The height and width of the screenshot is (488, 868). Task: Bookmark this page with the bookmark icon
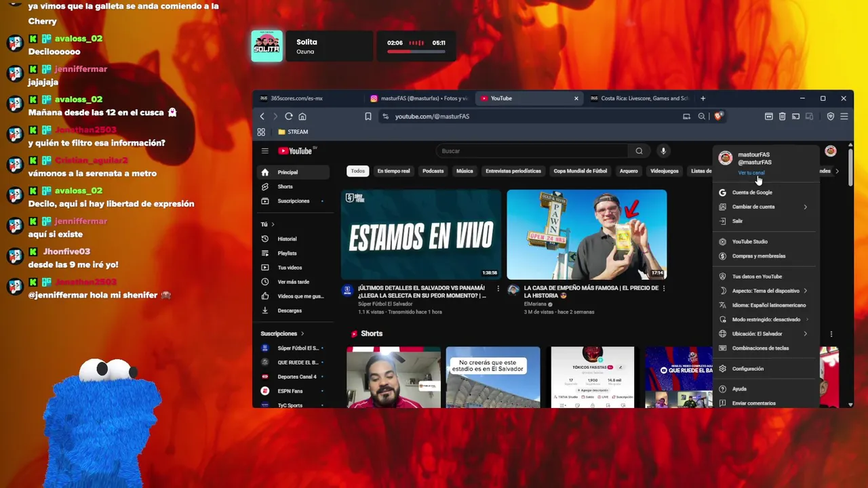(x=368, y=117)
